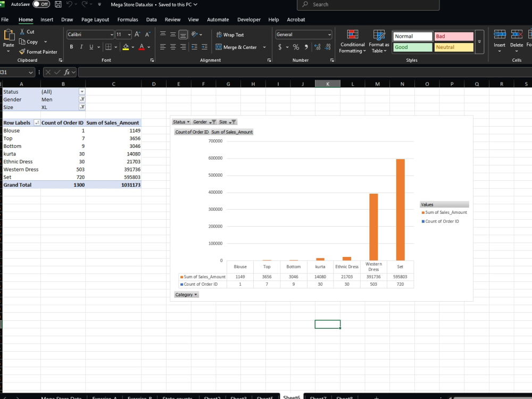Viewport: 532px width, 399px height.
Task: Open Row Labels filter dropdown
Action: tap(37, 123)
